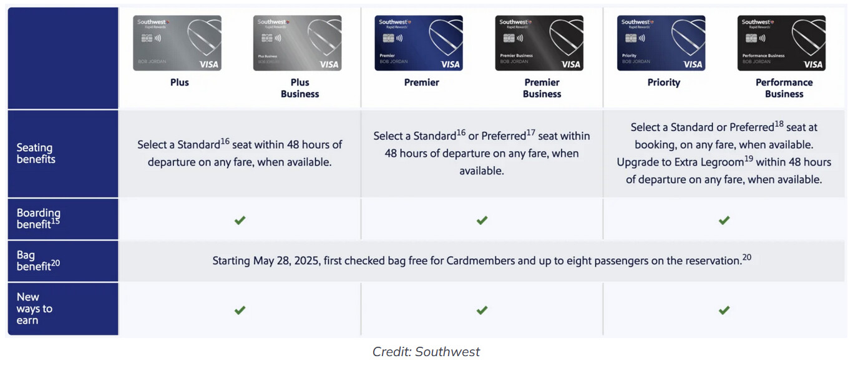Viewport: 868px width, 373px height.
Task: Click New ways to earn checkmark for Premier
Action: pyautogui.click(x=482, y=310)
